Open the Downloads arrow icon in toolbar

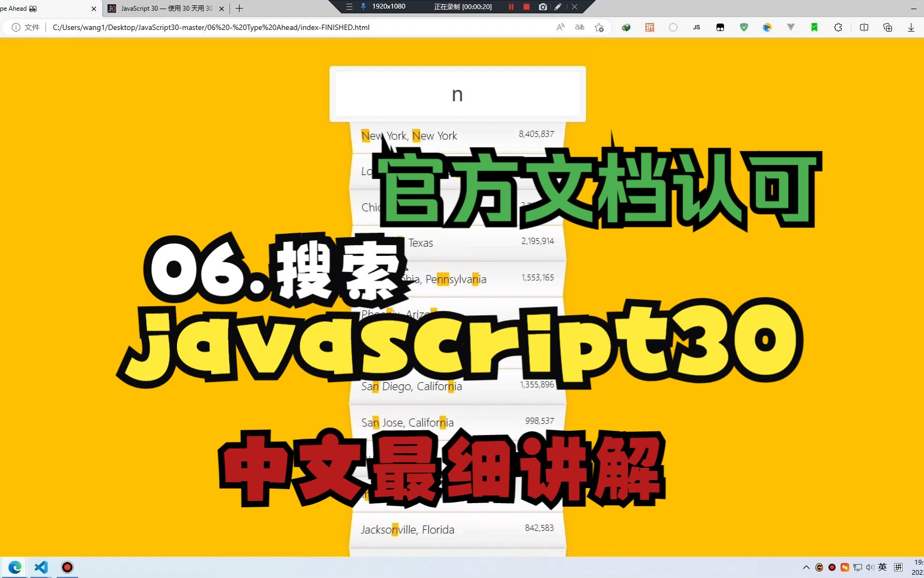(911, 27)
